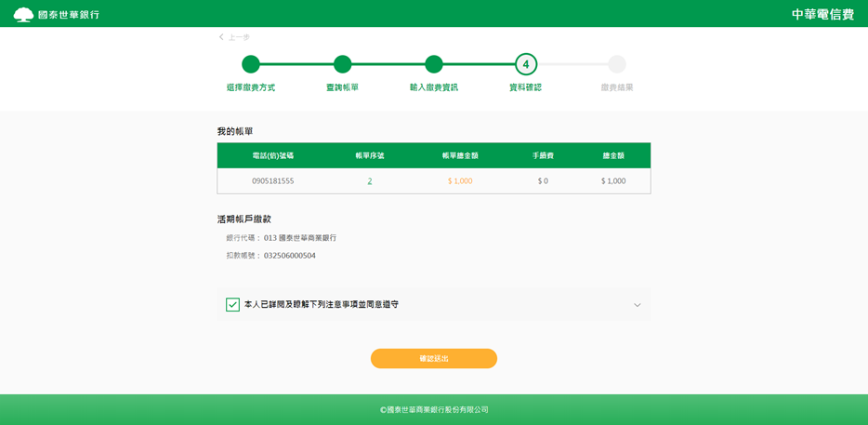The height and width of the screenshot is (425, 868).
Task: Click the 手續費 column header
Action: click(x=543, y=155)
